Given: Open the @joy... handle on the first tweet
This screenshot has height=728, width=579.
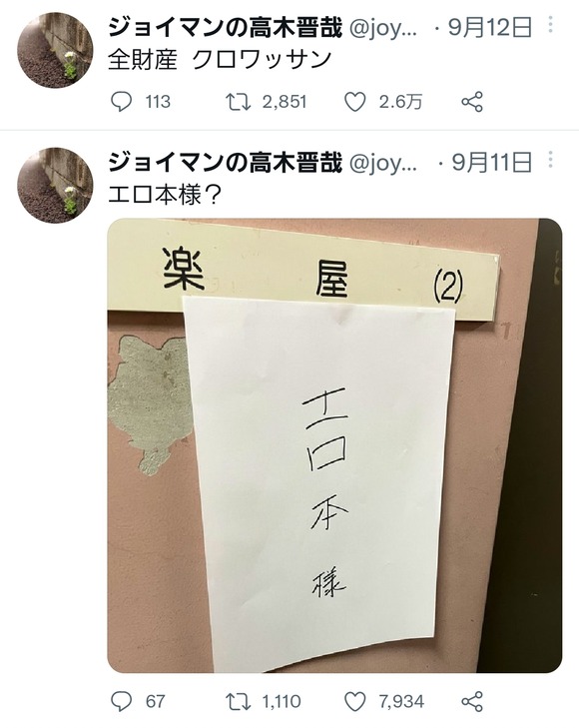Looking at the screenshot, I should pos(382,28).
